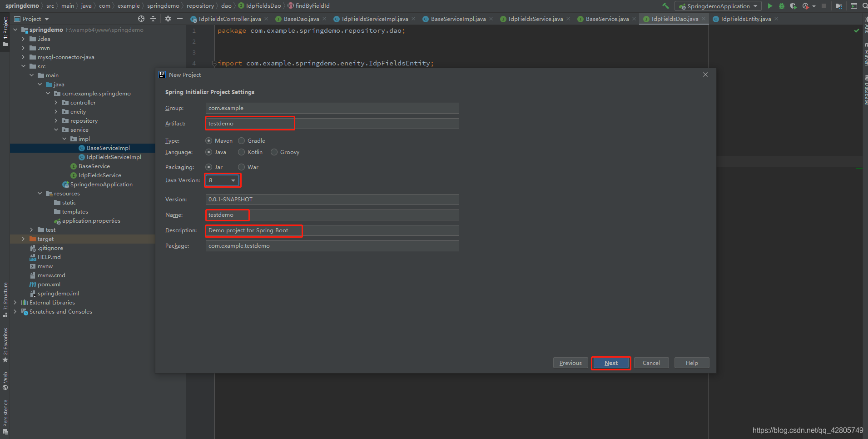Viewport: 868px width, 439px height.
Task: Click the Run with Profiler clock icon
Action: pyautogui.click(x=806, y=6)
